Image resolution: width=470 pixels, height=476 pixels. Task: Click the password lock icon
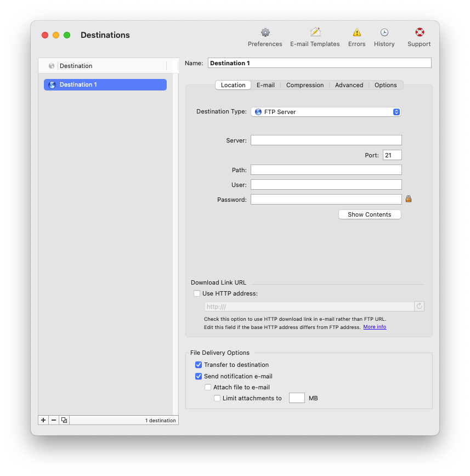[409, 199]
